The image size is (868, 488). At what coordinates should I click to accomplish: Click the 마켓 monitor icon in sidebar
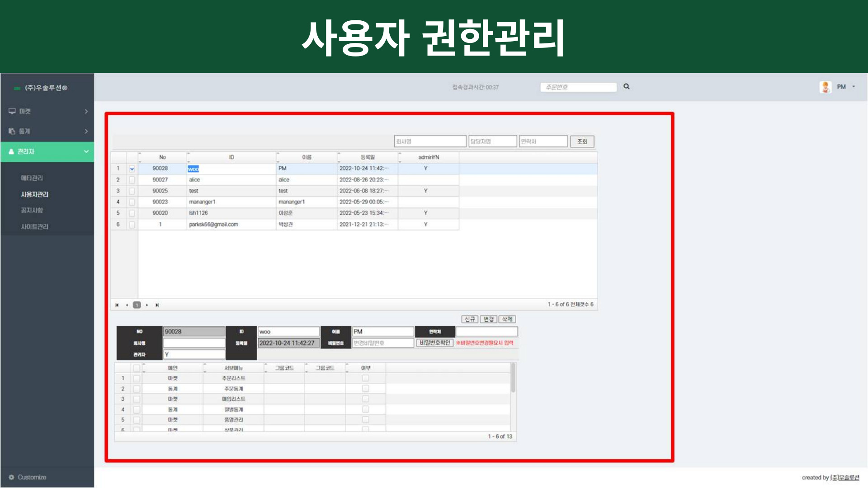(12, 111)
